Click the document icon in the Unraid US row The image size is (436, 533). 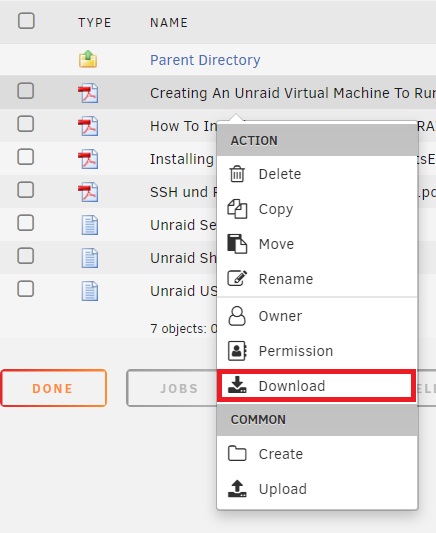(90, 291)
